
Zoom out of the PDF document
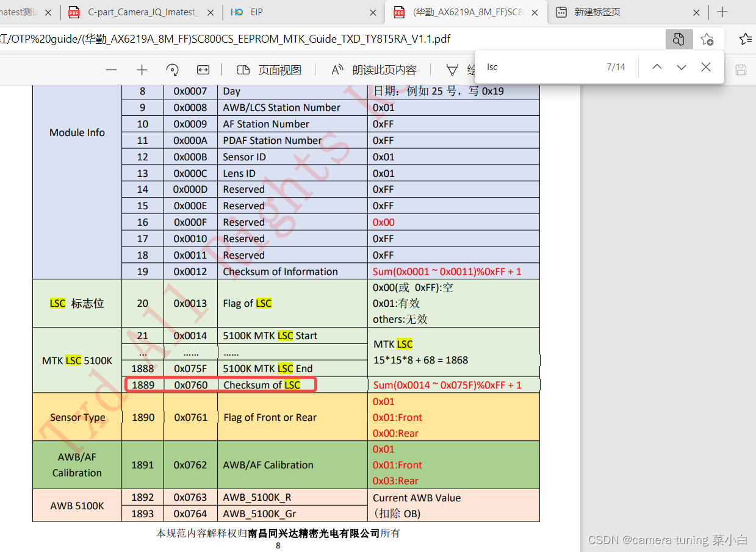tap(111, 70)
